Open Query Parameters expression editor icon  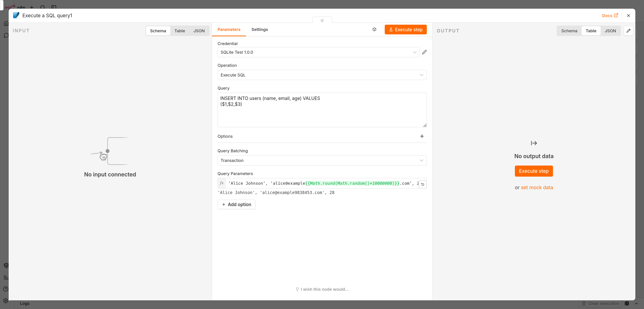pyautogui.click(x=422, y=184)
